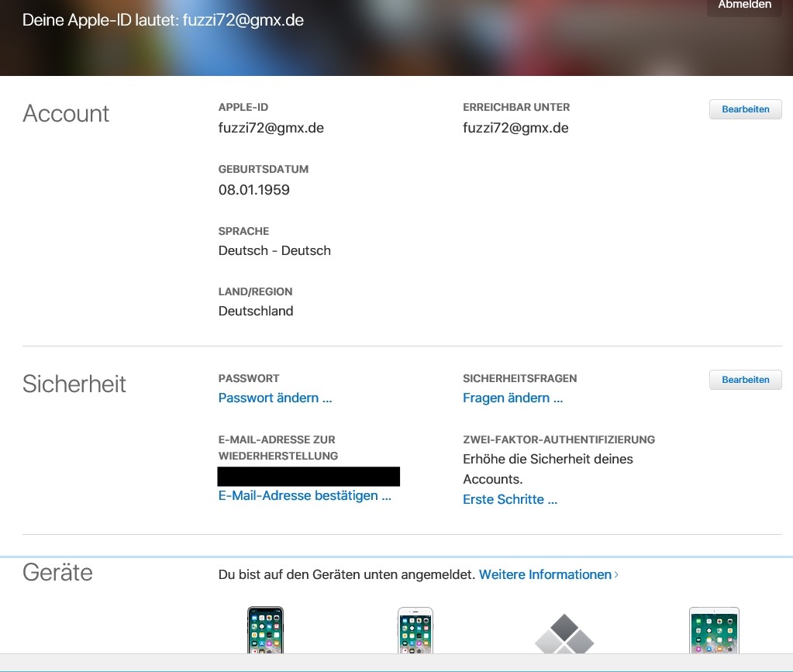
Task: Click the Sprache label
Action: pyautogui.click(x=243, y=231)
